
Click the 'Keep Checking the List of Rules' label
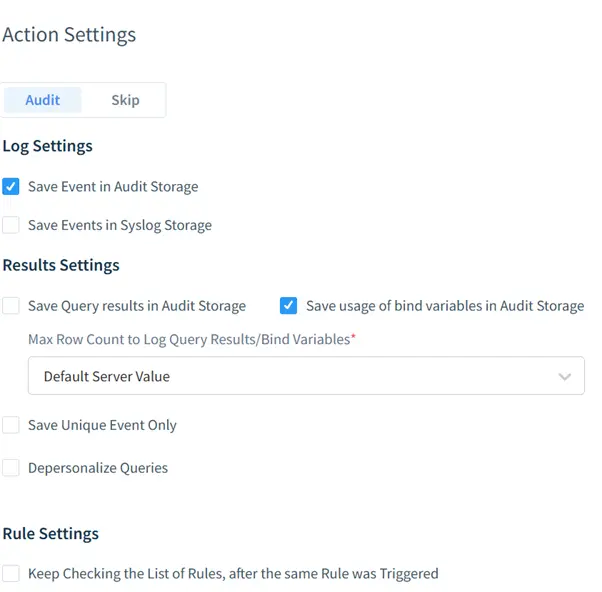click(233, 574)
